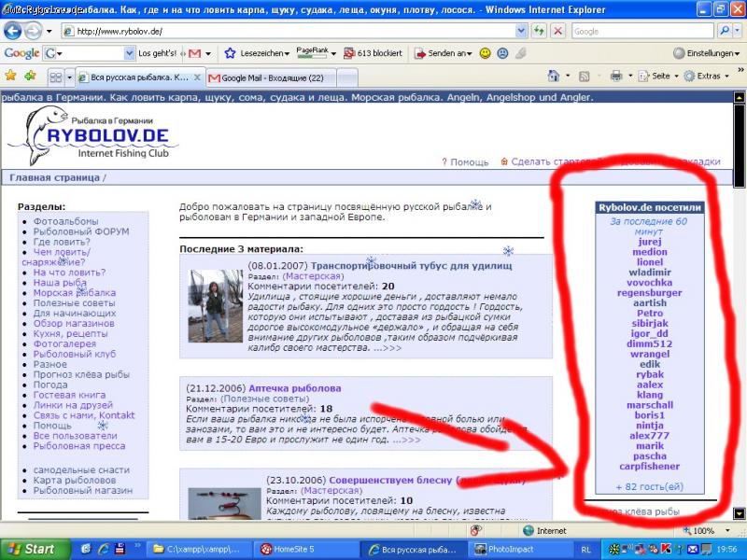Click the IE Back navigation button
747x560 pixels.
[x=15, y=31]
